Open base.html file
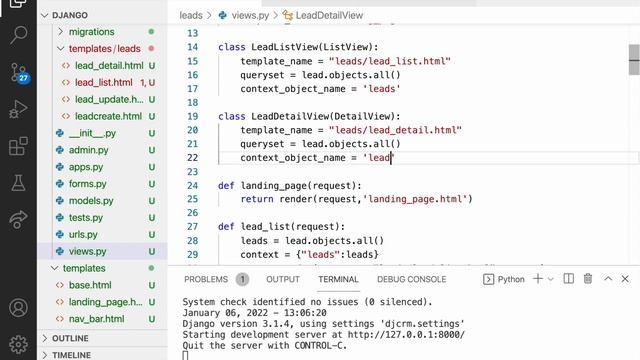This screenshot has height=360, width=640. coord(90,285)
